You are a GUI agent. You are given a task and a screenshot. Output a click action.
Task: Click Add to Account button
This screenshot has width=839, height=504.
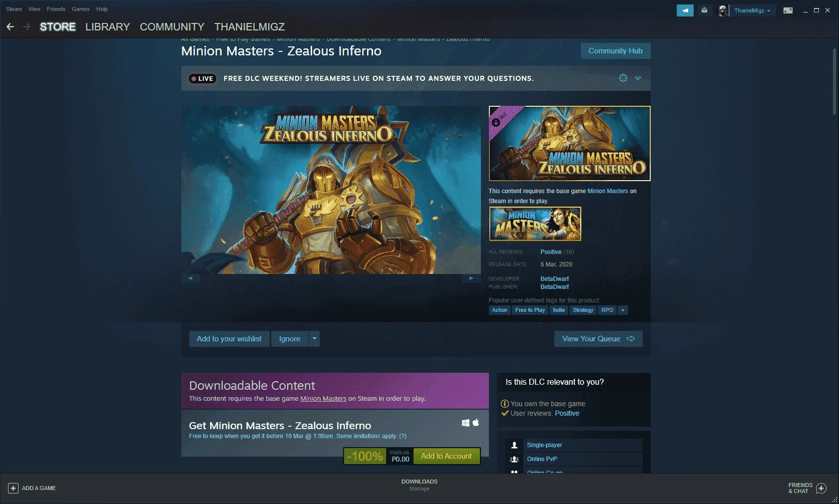446,456
